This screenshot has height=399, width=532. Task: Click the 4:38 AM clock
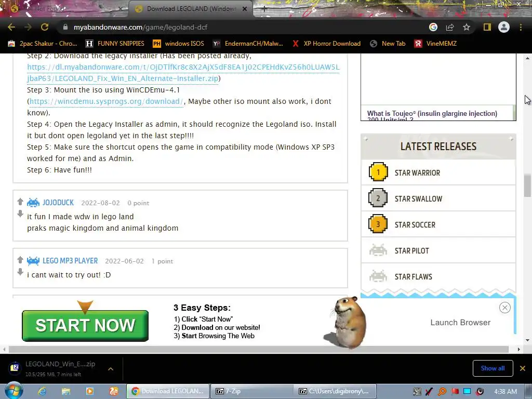click(x=506, y=391)
